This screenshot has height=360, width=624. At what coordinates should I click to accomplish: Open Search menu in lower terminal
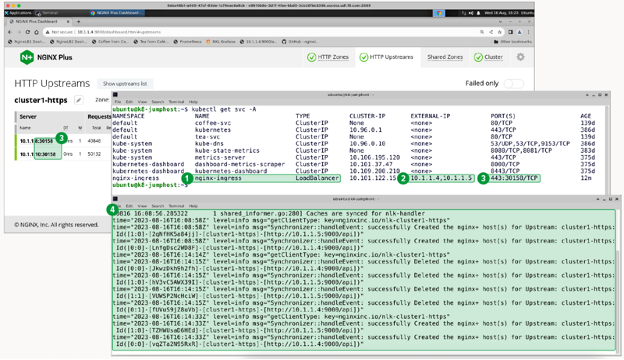click(158, 206)
